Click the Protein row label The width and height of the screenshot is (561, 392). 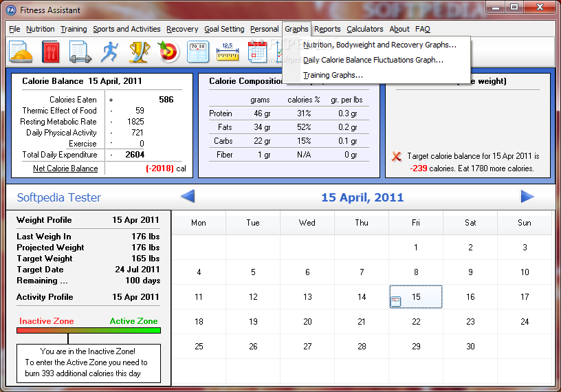[x=221, y=113]
